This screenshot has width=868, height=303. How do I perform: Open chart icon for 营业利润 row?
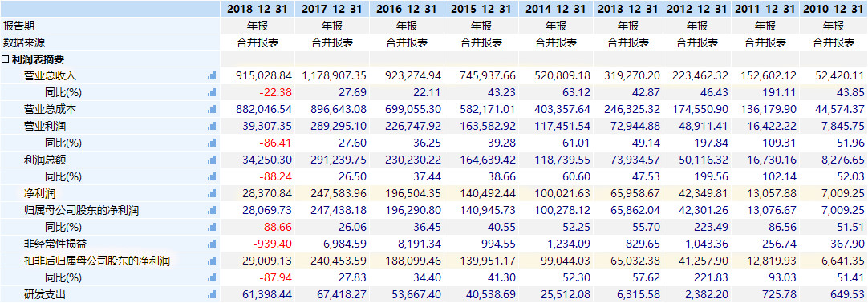point(212,126)
